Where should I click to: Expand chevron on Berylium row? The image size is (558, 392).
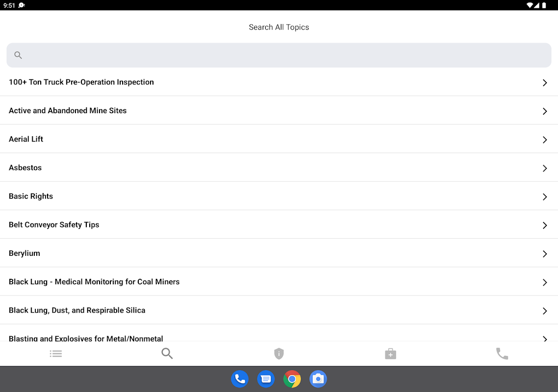click(545, 254)
